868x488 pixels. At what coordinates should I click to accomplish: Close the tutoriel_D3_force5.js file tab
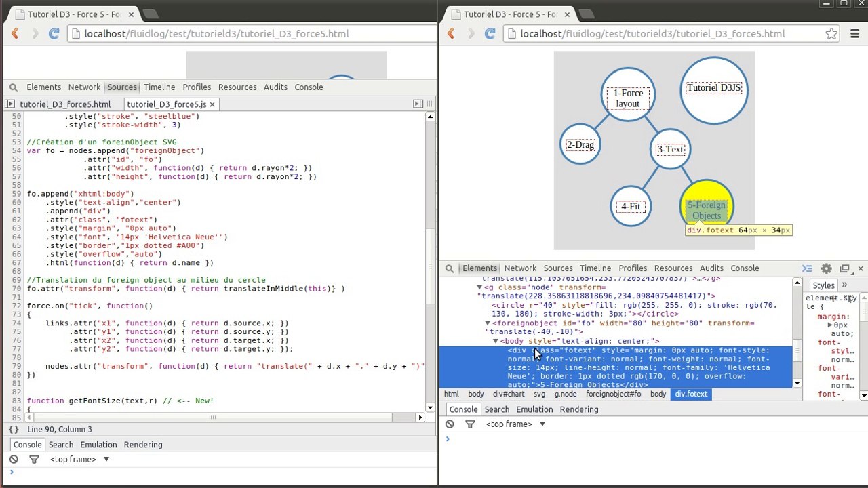point(212,104)
